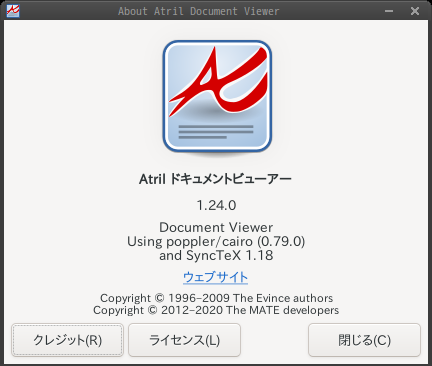Click the Evince authors copyright line
Viewport: 432px width, 366px height.
point(216,298)
